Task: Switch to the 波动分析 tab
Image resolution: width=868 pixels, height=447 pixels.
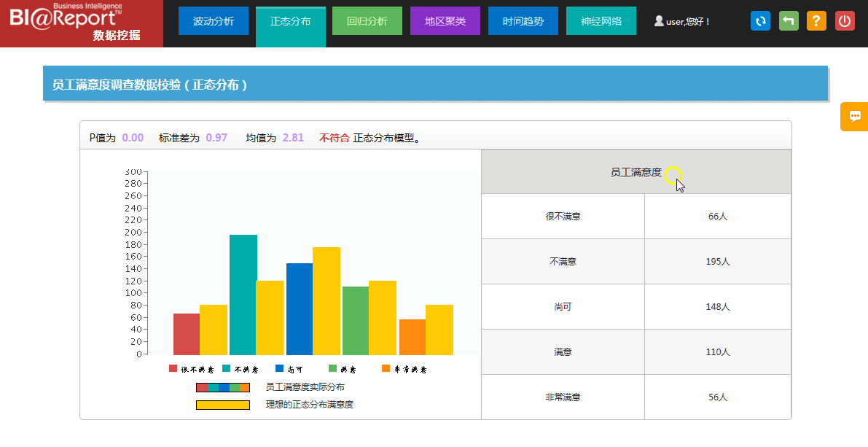Action: point(213,20)
